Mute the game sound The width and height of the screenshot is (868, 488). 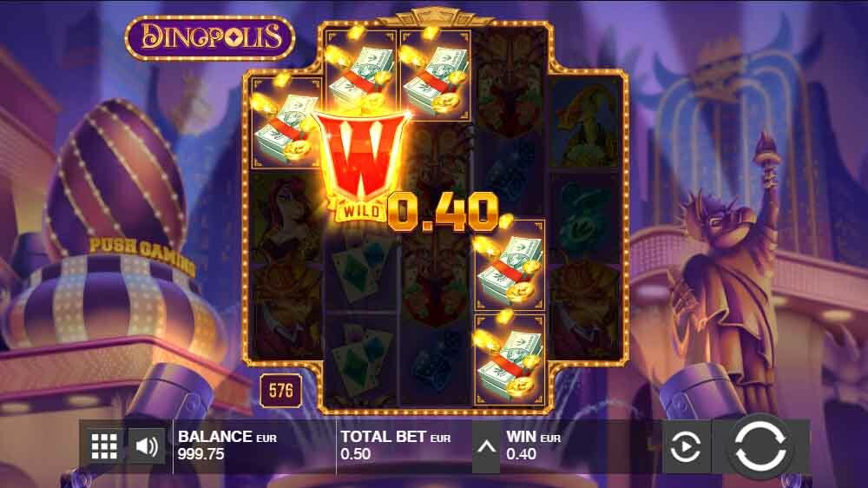tap(147, 446)
